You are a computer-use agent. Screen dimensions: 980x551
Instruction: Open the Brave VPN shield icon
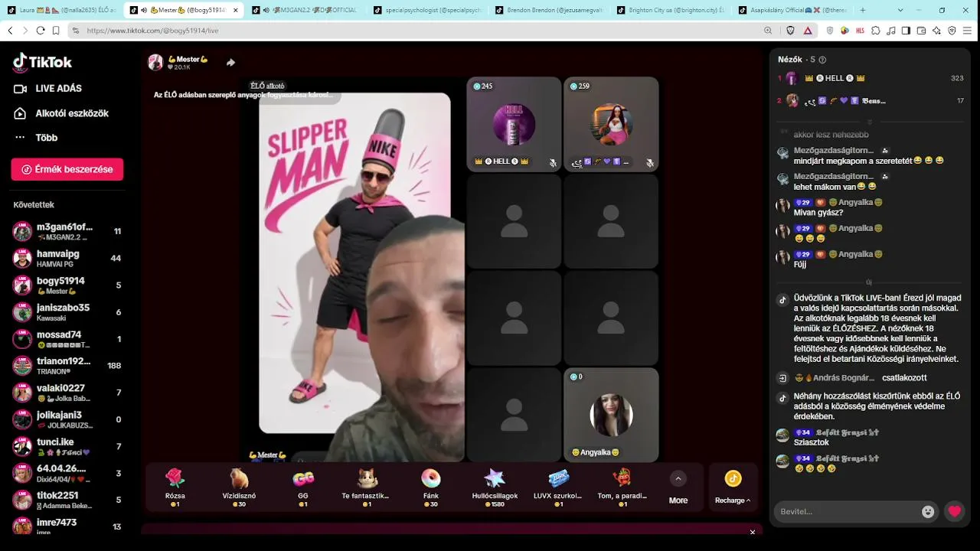[952, 31]
